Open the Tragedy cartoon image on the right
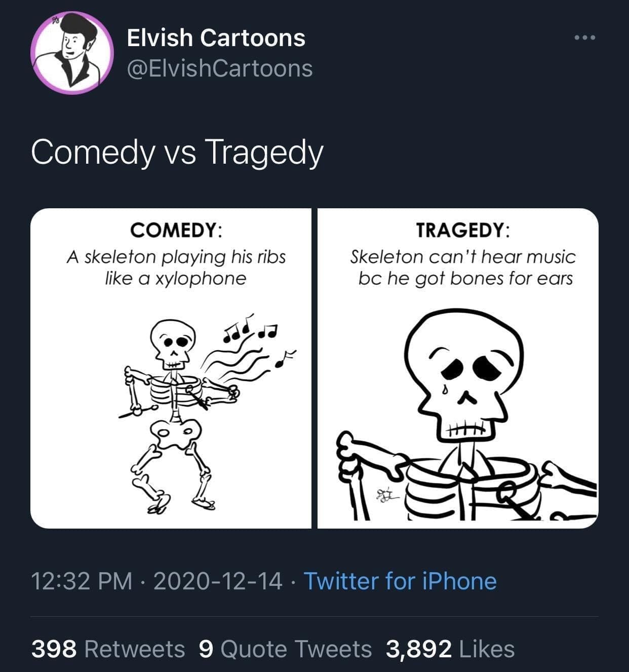The height and width of the screenshot is (672, 629). click(x=458, y=368)
